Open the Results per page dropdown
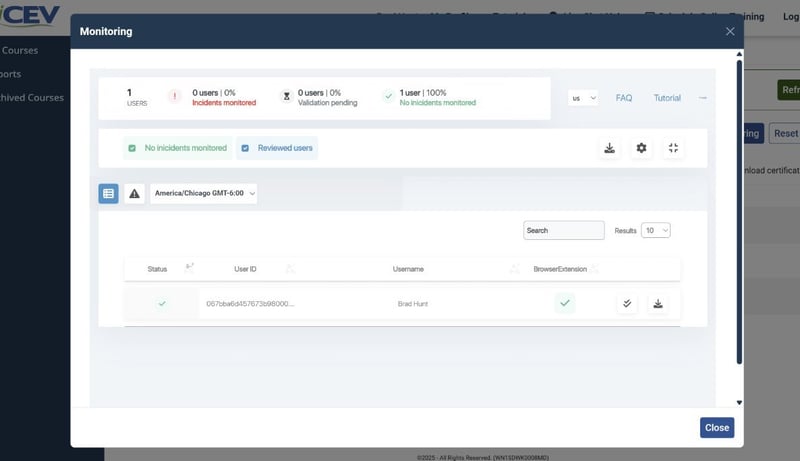This screenshot has height=461, width=800. click(x=656, y=230)
